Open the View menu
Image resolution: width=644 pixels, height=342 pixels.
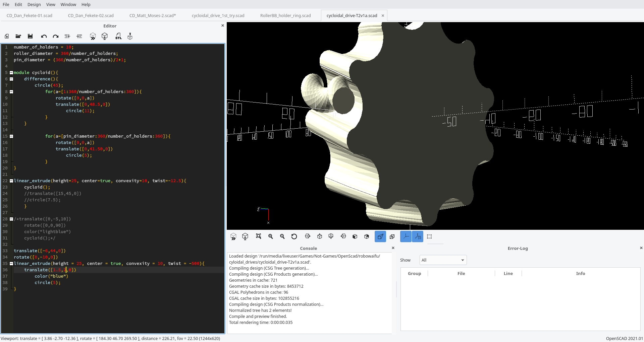(x=51, y=4)
